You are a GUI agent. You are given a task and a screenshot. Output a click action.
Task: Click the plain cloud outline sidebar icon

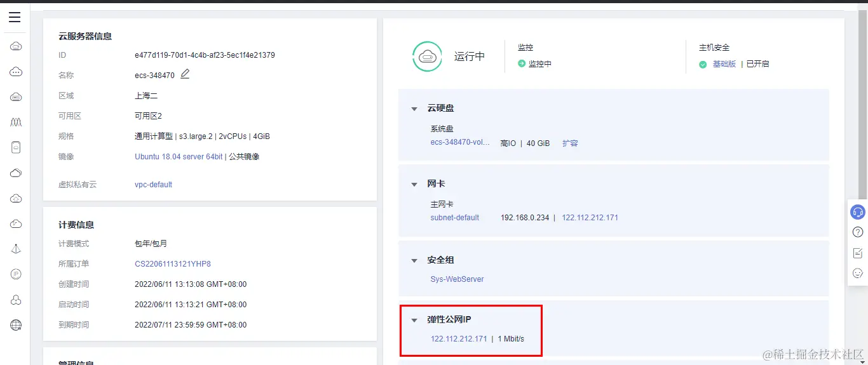point(16,173)
